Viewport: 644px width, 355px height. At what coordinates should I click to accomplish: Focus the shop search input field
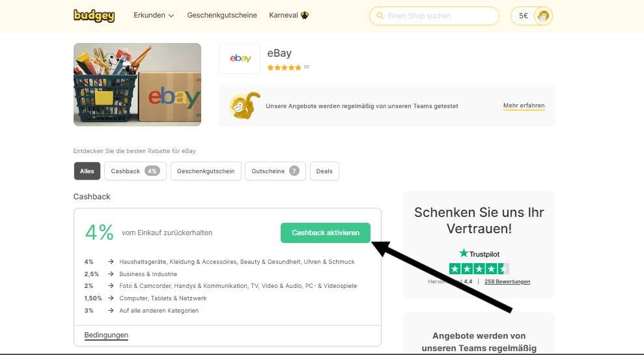coord(434,16)
